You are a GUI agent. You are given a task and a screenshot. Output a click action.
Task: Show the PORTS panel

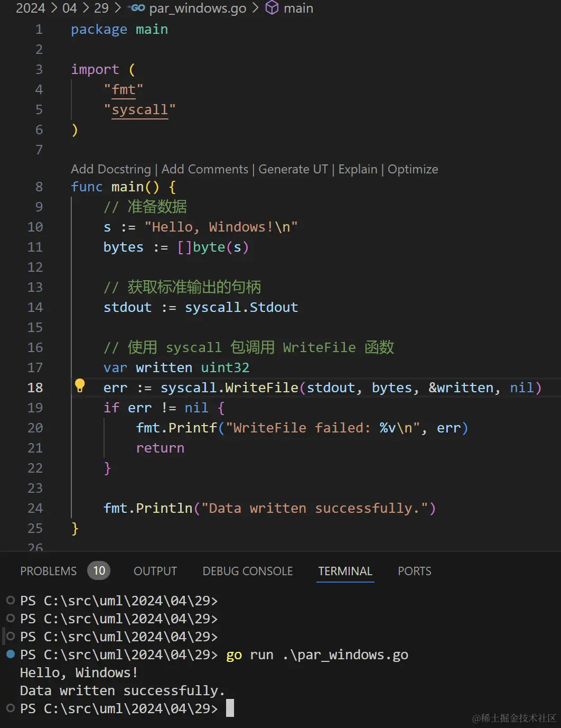pyautogui.click(x=414, y=571)
